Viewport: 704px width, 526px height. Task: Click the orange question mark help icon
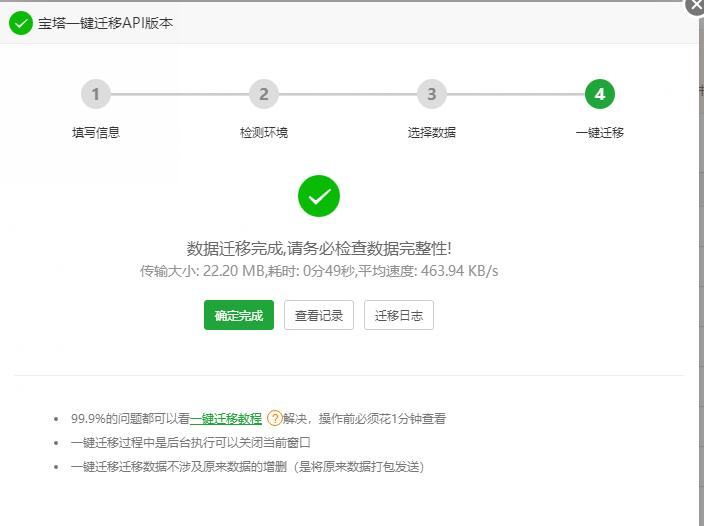[x=274, y=418]
